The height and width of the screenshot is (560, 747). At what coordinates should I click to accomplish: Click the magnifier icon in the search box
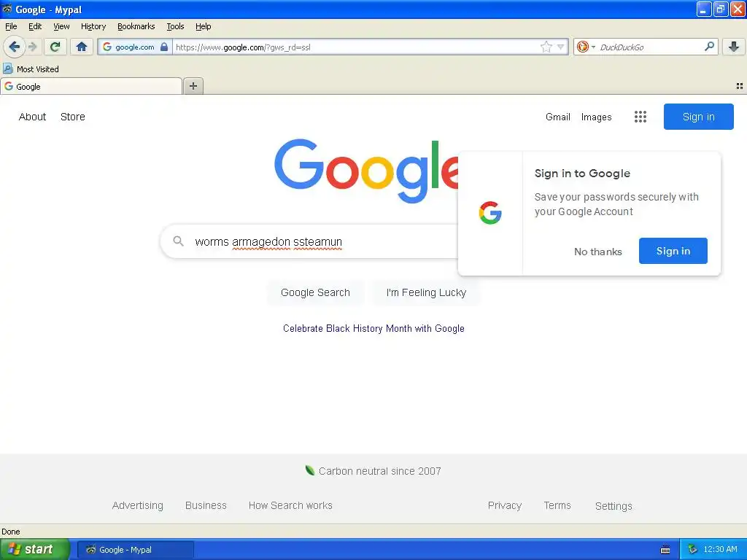[709, 47]
